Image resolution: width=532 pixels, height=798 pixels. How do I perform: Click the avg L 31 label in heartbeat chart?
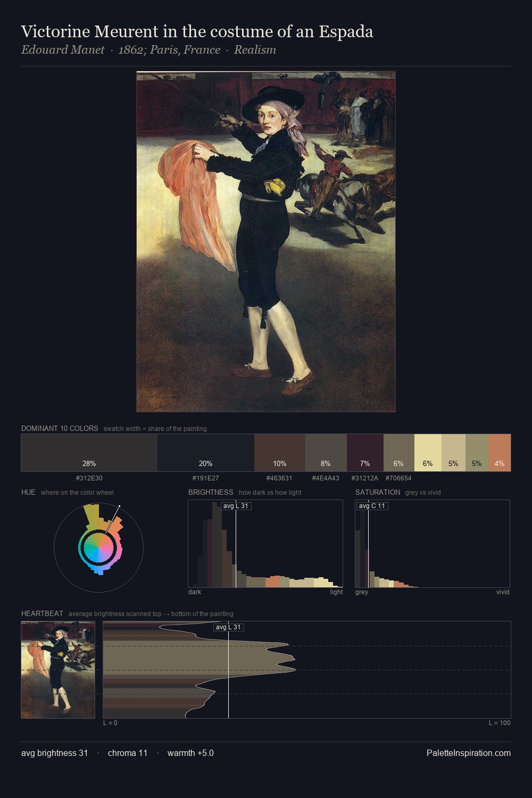coord(229,627)
